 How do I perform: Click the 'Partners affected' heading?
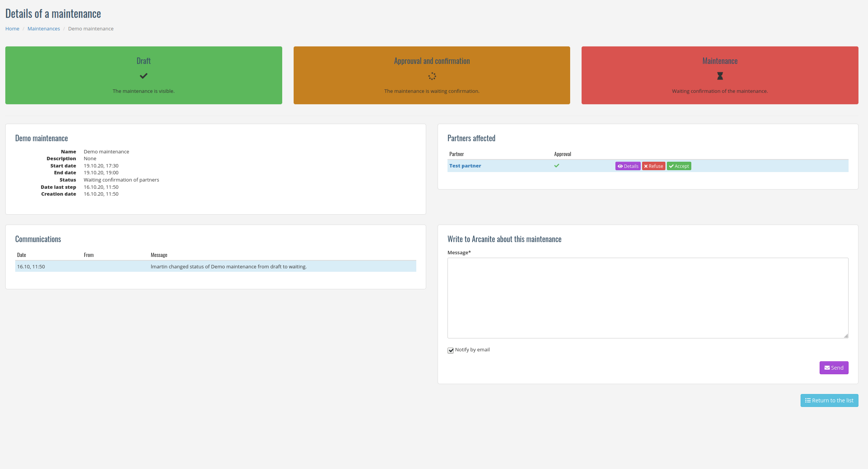click(471, 138)
